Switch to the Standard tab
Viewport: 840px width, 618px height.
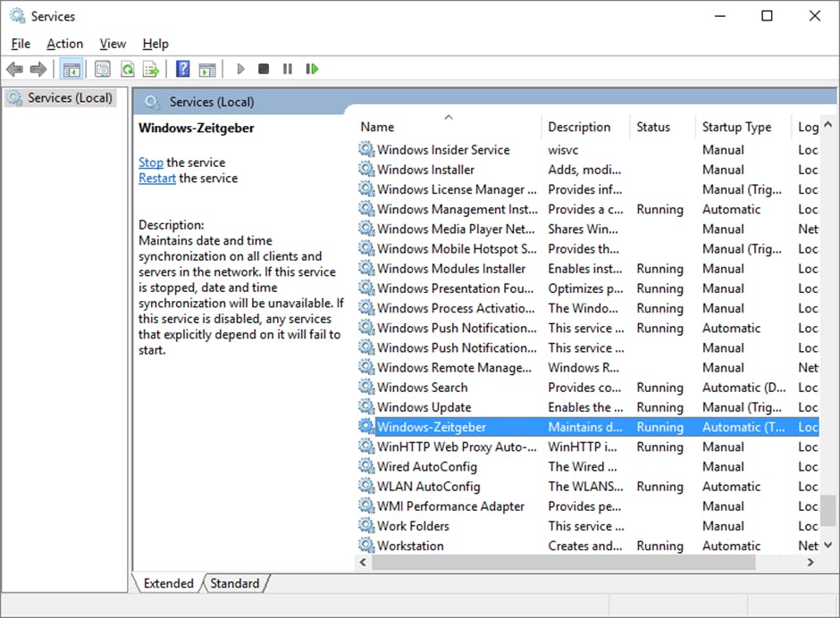[x=234, y=583]
